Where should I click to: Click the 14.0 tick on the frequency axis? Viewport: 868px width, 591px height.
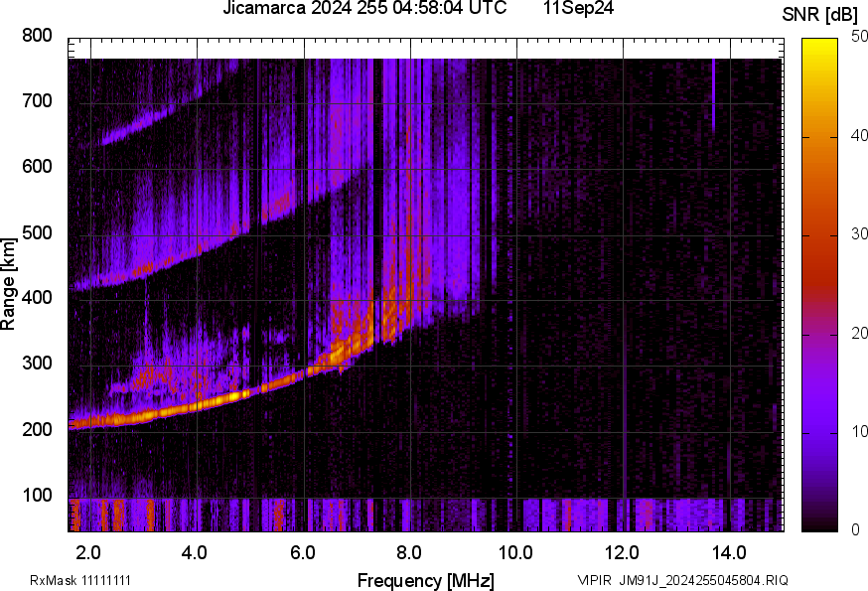coord(729,552)
